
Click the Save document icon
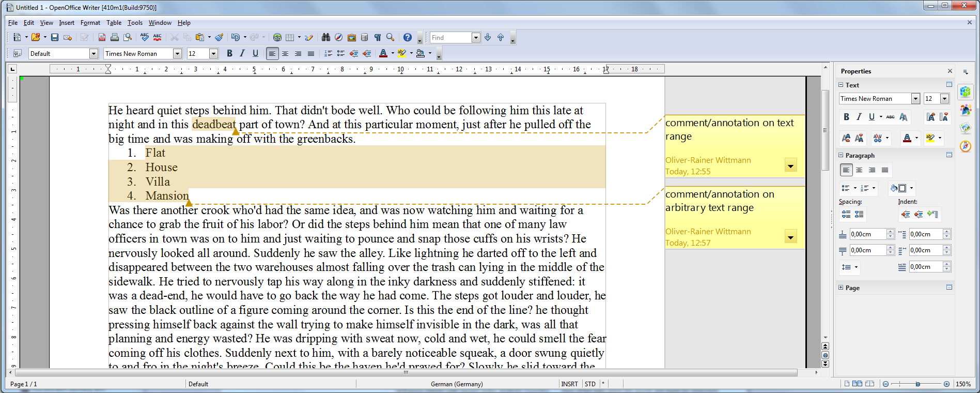55,37
